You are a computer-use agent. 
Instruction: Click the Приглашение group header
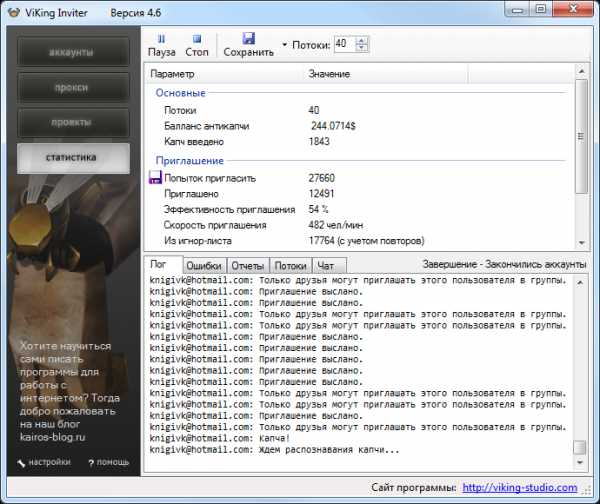[189, 161]
